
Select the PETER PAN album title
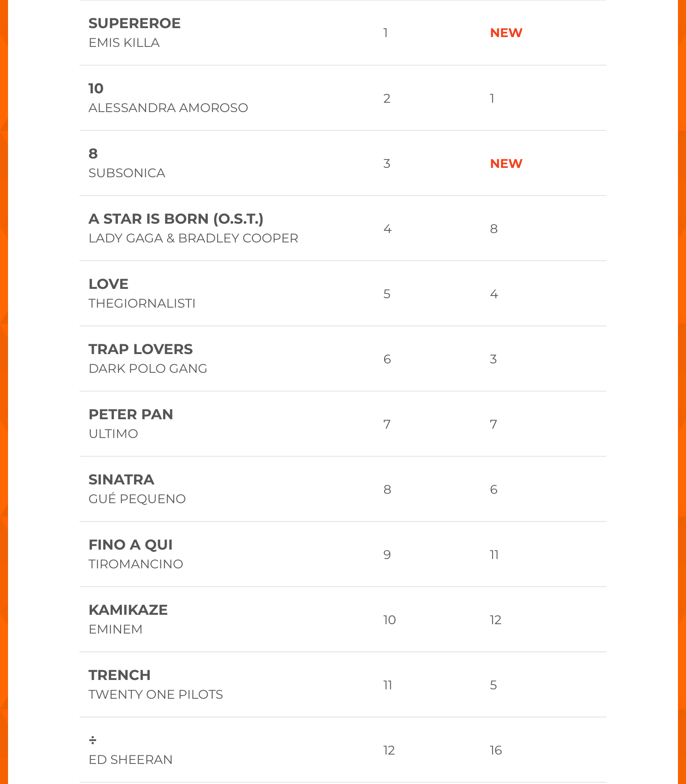point(131,414)
